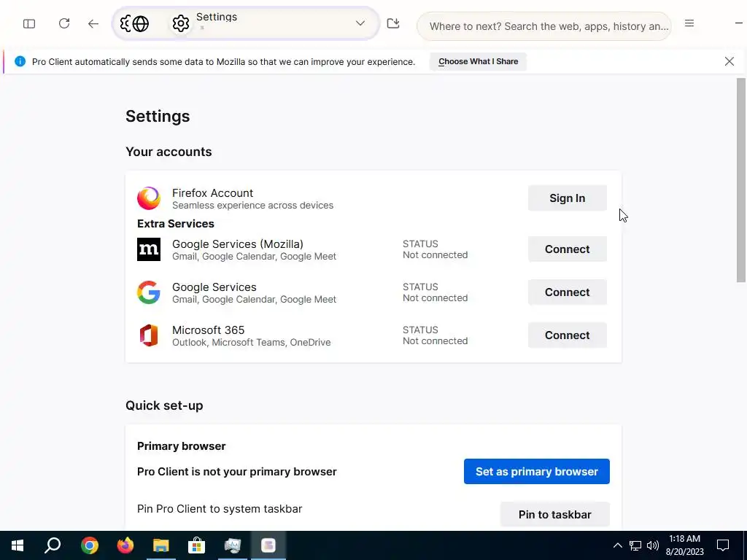Open the Windows Start menu
The image size is (747, 560).
(18, 545)
